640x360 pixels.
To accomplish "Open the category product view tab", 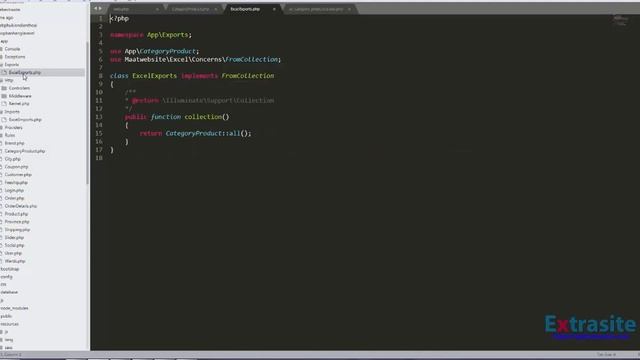I will coord(316,9).
